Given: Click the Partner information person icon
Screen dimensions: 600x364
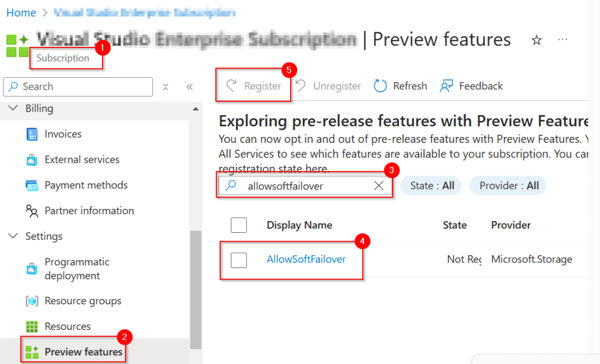Looking at the screenshot, I should pos(32,211).
